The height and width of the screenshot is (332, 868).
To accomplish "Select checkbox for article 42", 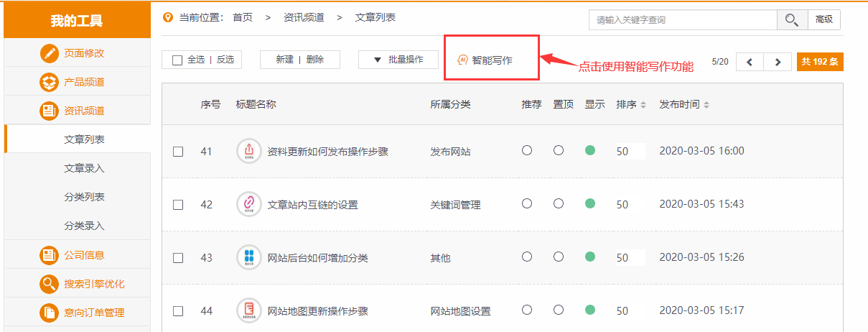I will click(178, 205).
